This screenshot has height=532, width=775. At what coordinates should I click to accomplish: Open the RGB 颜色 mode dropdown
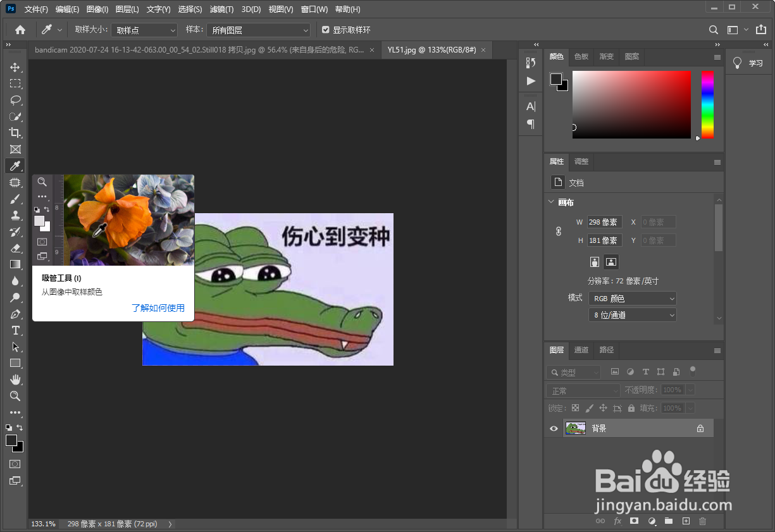tap(632, 298)
